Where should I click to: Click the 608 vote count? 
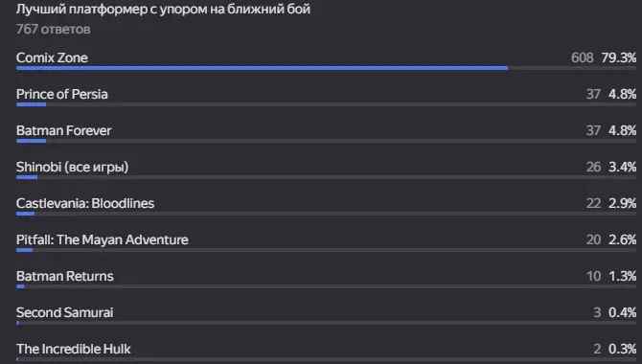click(583, 57)
